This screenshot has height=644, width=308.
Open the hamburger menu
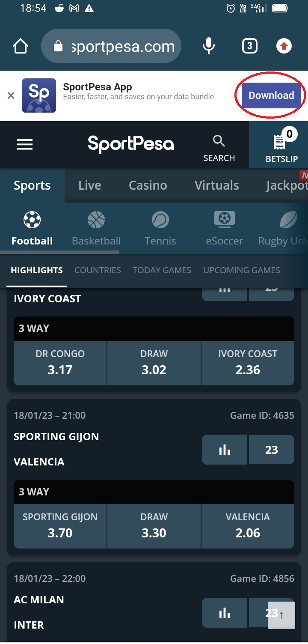click(25, 145)
